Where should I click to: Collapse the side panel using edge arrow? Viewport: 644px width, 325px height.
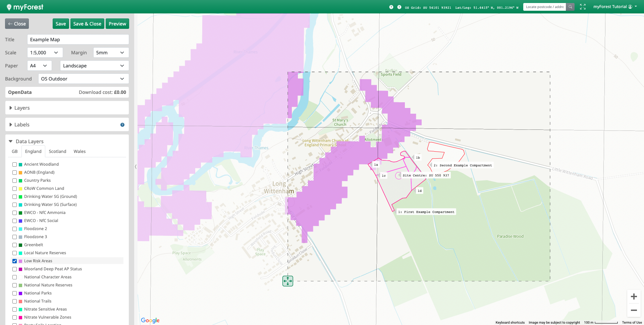pyautogui.click(x=136, y=167)
